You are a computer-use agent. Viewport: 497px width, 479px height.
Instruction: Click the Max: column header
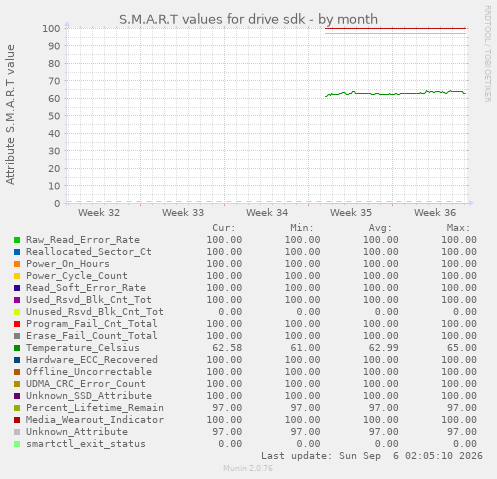click(x=459, y=228)
